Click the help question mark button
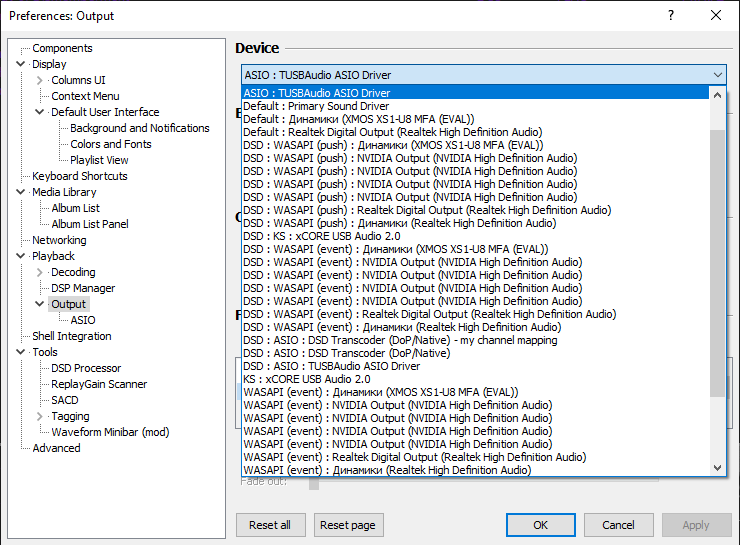 pyautogui.click(x=670, y=15)
